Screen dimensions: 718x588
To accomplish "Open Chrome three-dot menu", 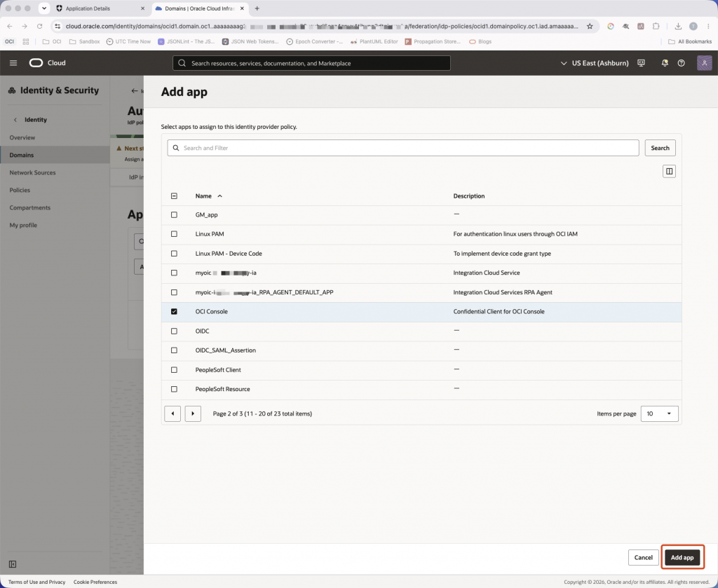I will point(708,27).
